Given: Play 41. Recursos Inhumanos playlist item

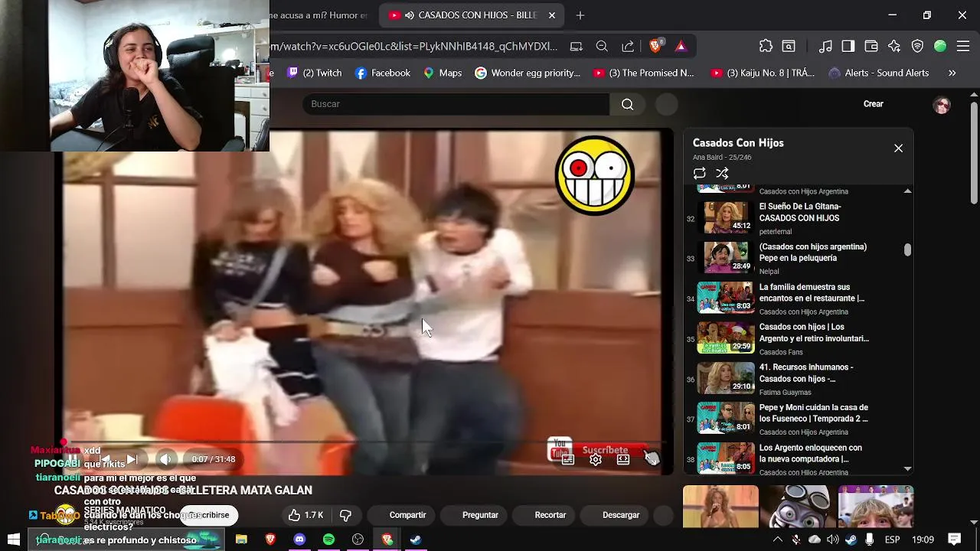Looking at the screenshot, I should 796,379.
